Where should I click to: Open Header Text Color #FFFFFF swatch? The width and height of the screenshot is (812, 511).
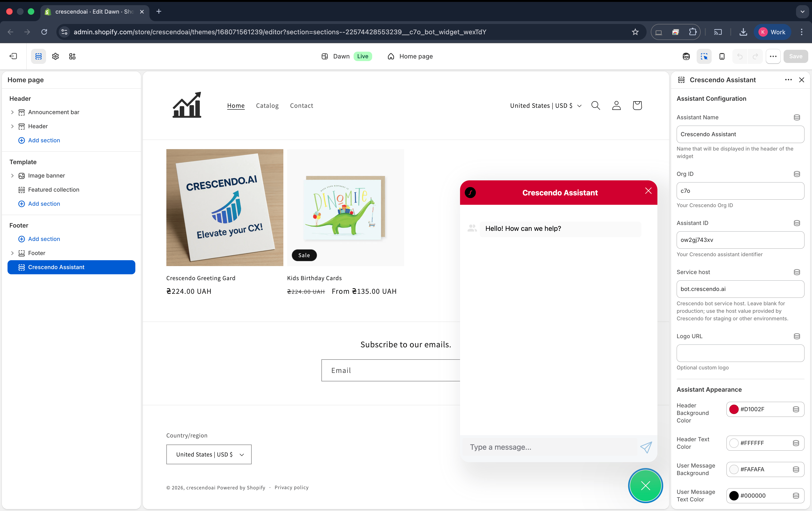click(x=734, y=443)
